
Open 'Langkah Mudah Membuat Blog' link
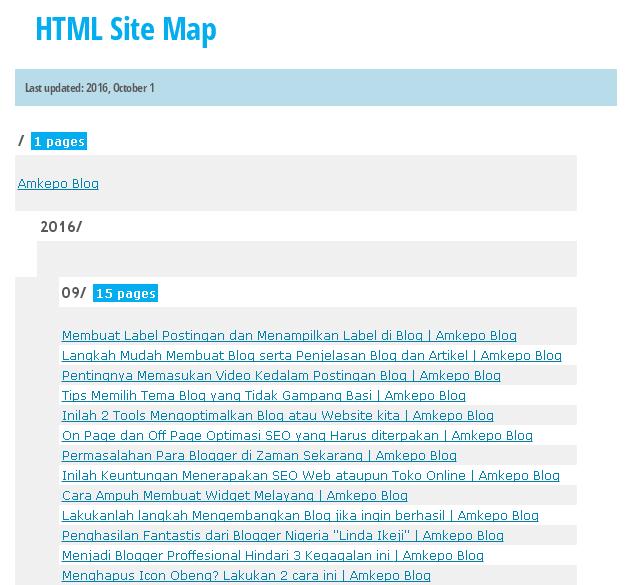tap(312, 356)
